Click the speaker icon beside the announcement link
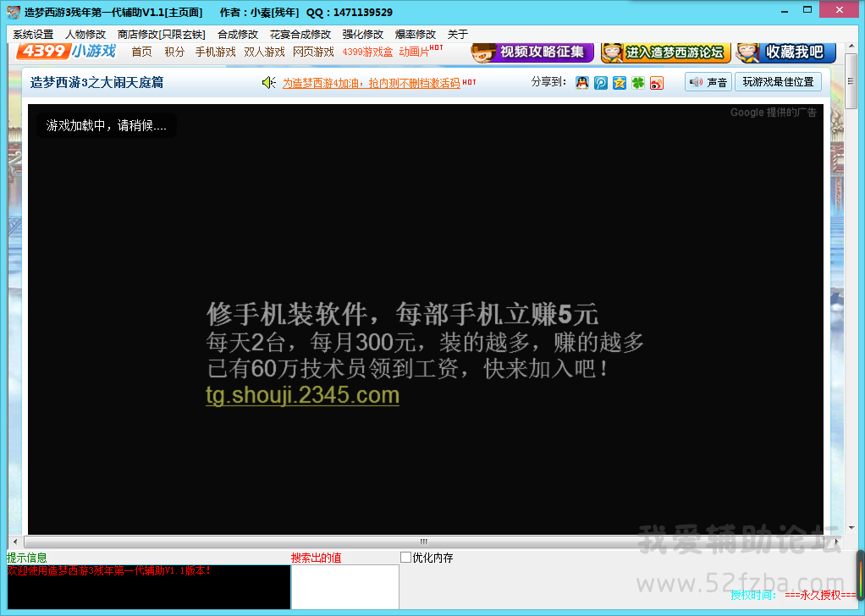This screenshot has width=865, height=616. (x=268, y=83)
